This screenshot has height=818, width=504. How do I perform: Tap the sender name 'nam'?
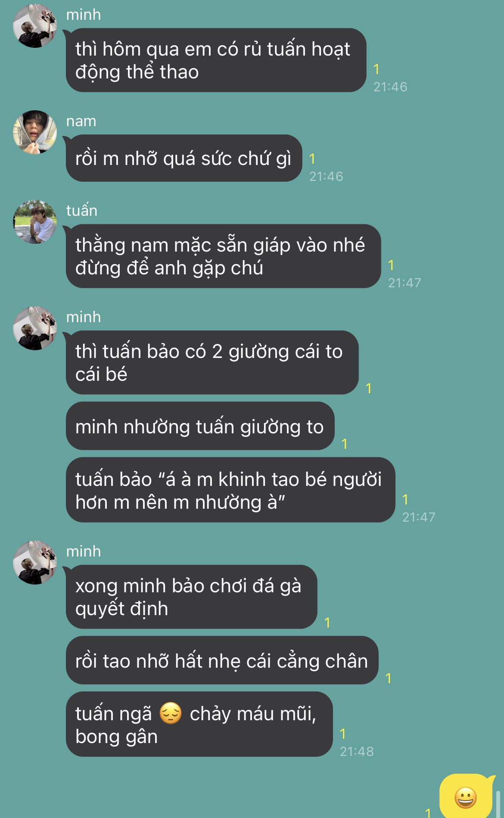(x=81, y=121)
